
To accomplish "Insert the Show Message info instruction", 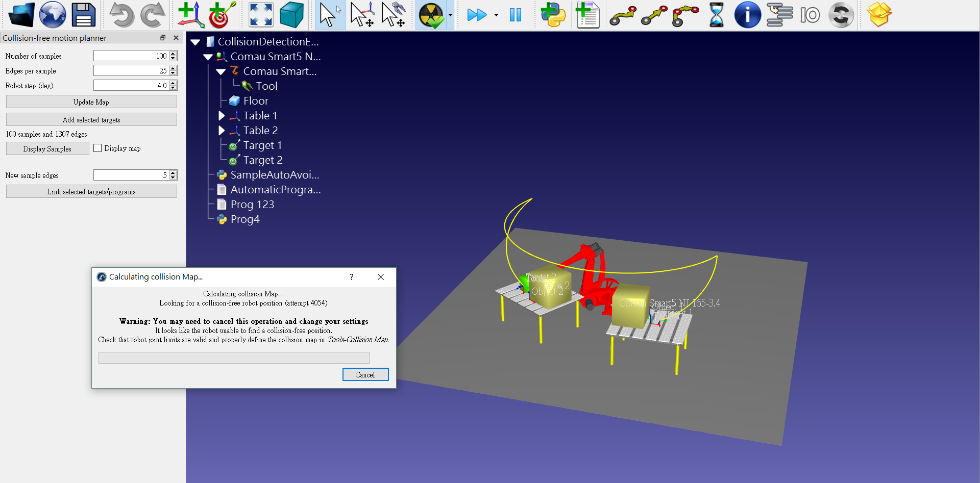I will point(748,15).
